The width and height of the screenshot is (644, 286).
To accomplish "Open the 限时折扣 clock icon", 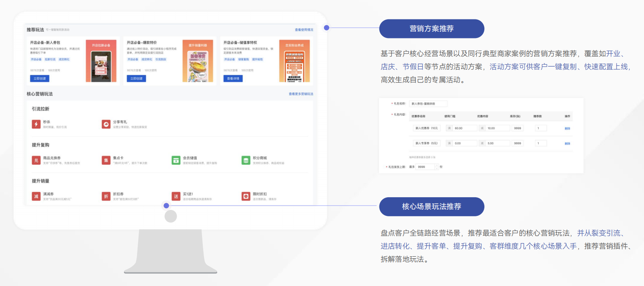I will (x=246, y=196).
